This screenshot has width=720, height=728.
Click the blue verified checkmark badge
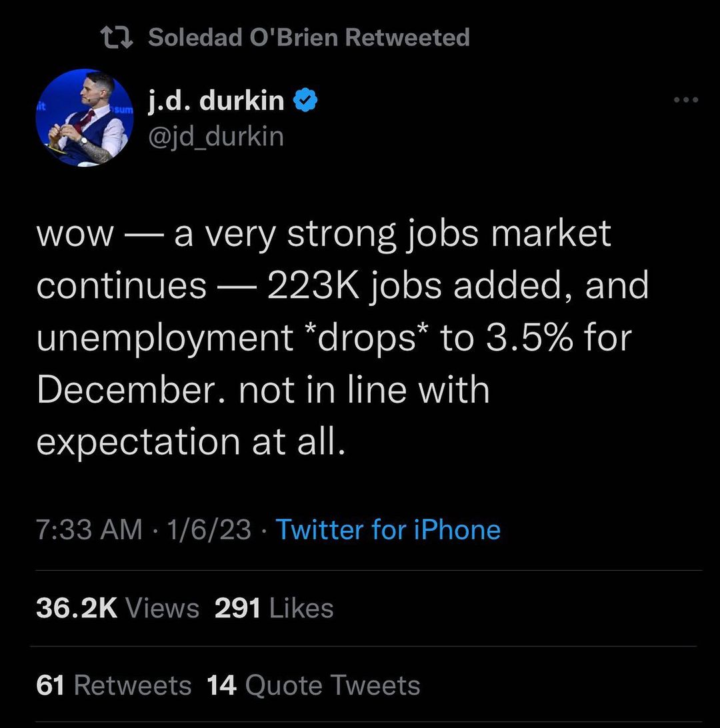pos(305,101)
